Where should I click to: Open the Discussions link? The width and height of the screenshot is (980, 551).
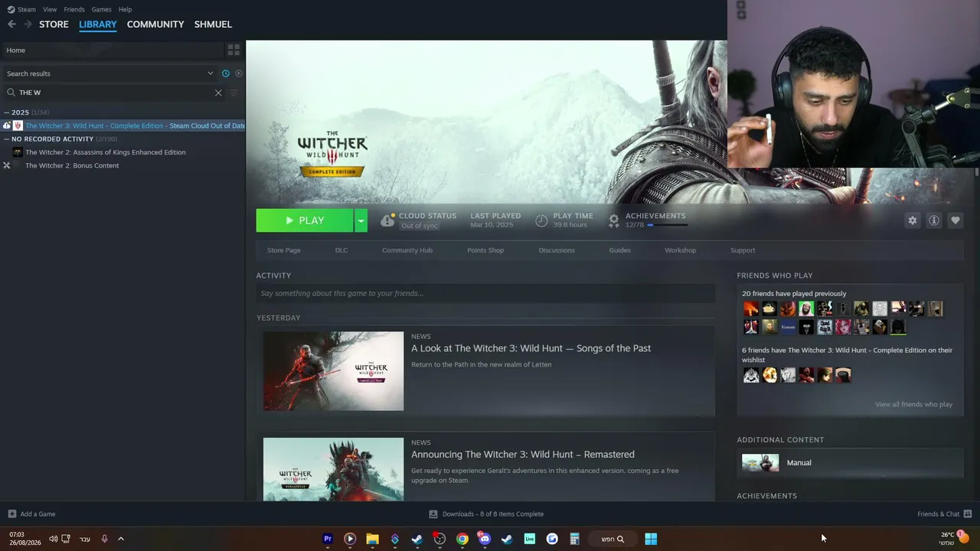557,250
